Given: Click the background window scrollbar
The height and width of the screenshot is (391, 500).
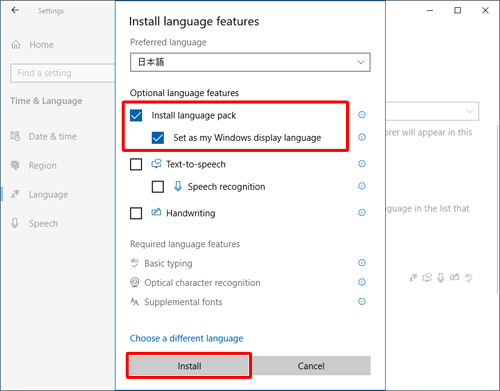Looking at the screenshot, I should coord(498,209).
